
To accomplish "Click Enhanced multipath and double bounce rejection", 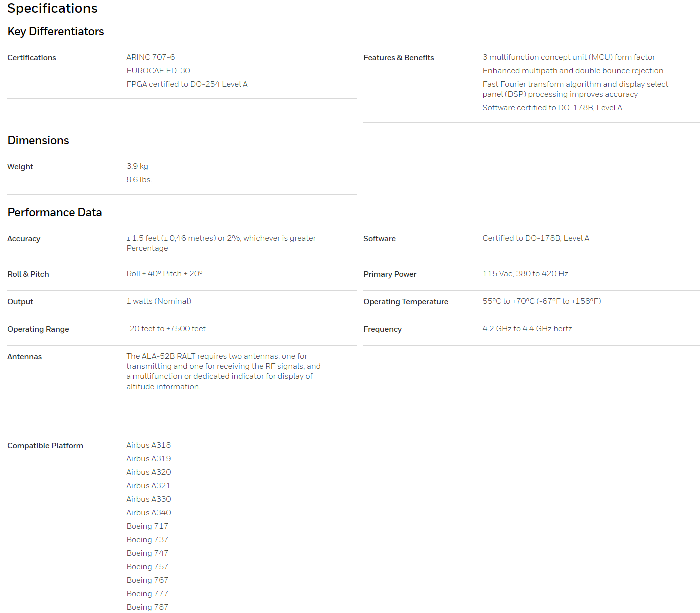I will pyautogui.click(x=573, y=71).
